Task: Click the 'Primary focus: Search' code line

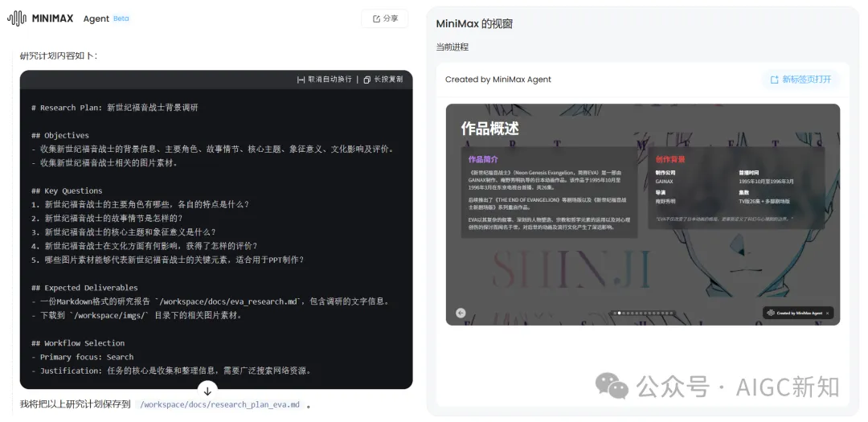Action: [x=83, y=357]
